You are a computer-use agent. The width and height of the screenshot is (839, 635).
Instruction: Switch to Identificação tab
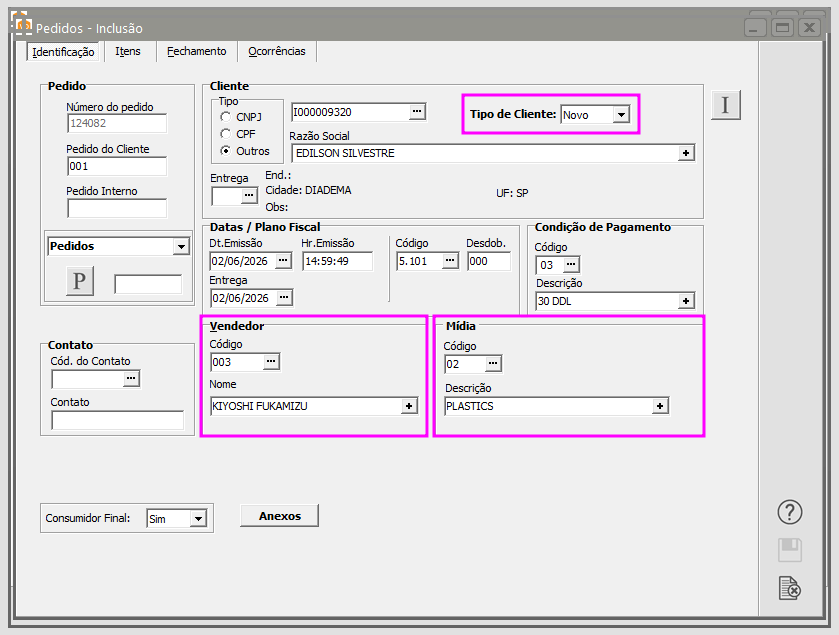click(x=63, y=52)
